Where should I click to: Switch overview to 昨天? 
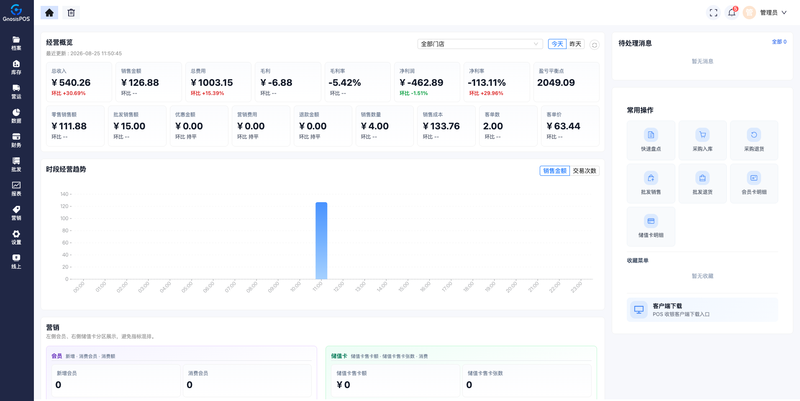click(576, 44)
